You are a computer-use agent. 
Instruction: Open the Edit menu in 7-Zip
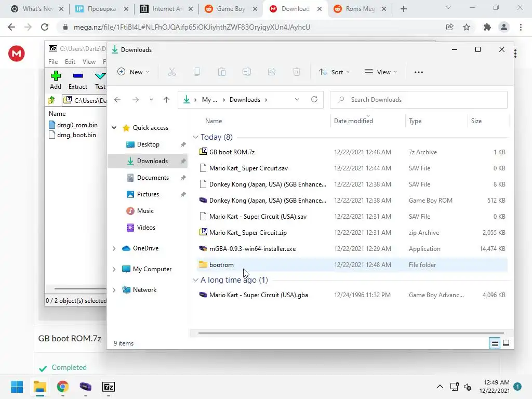(70, 62)
